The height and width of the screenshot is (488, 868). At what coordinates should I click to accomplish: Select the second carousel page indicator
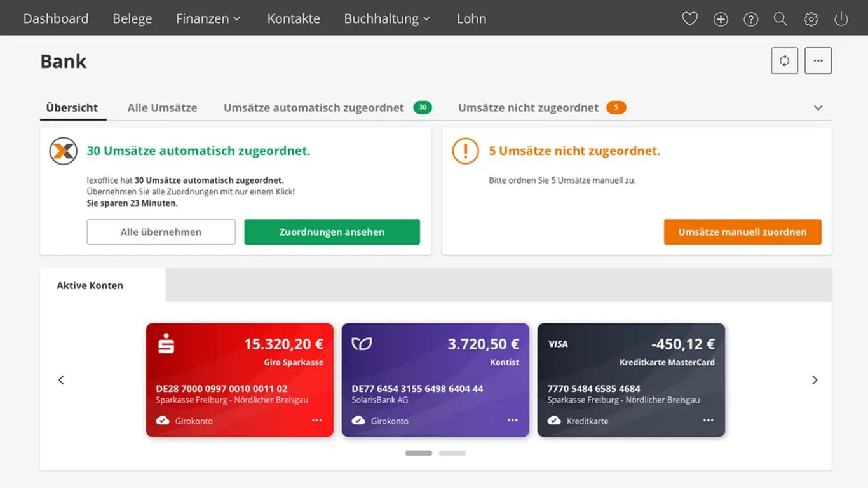pyautogui.click(x=452, y=453)
